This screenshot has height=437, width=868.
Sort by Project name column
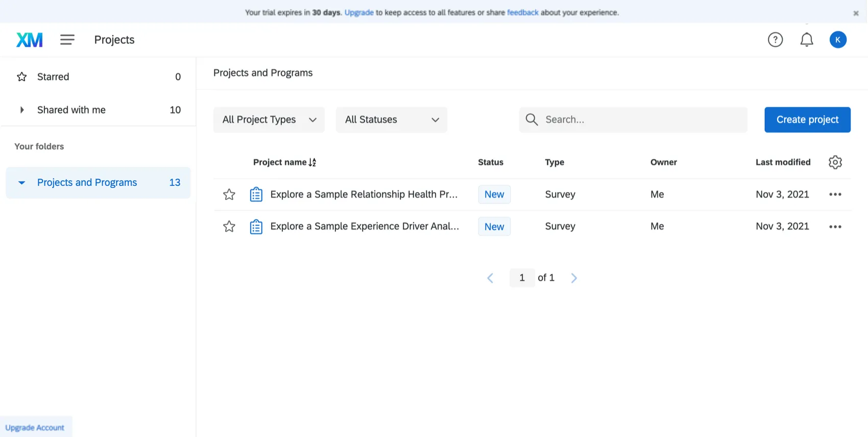[284, 162]
